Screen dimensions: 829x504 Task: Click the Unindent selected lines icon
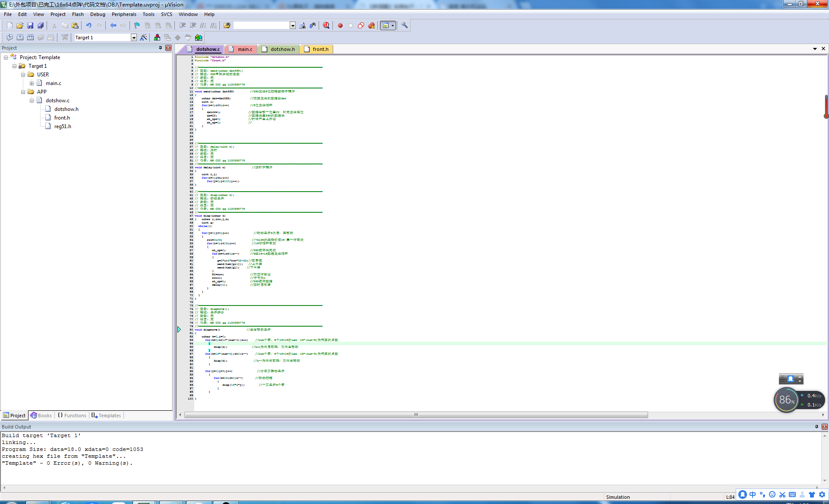click(x=193, y=25)
